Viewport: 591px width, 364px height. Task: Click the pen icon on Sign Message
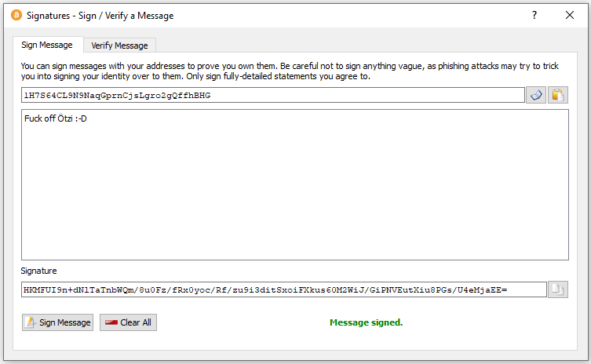[x=31, y=322]
